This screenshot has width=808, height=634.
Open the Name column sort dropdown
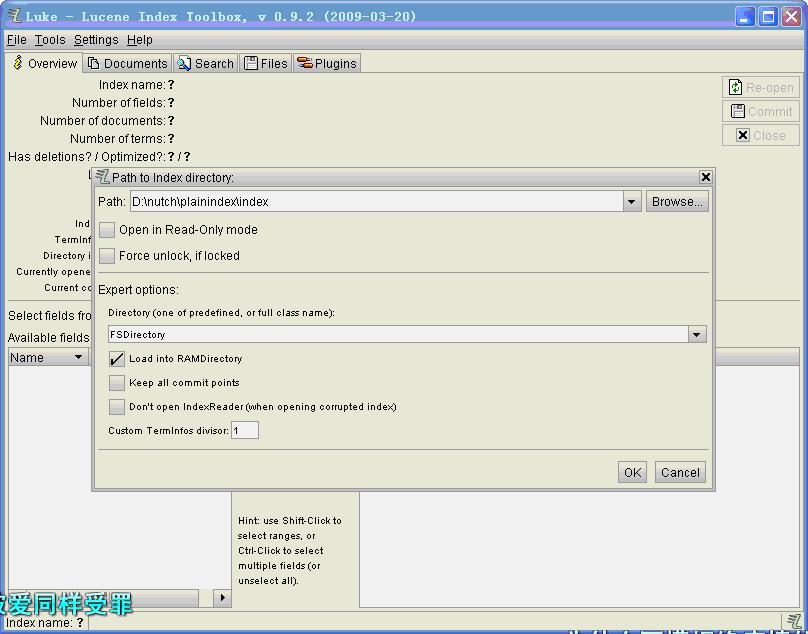click(78, 357)
